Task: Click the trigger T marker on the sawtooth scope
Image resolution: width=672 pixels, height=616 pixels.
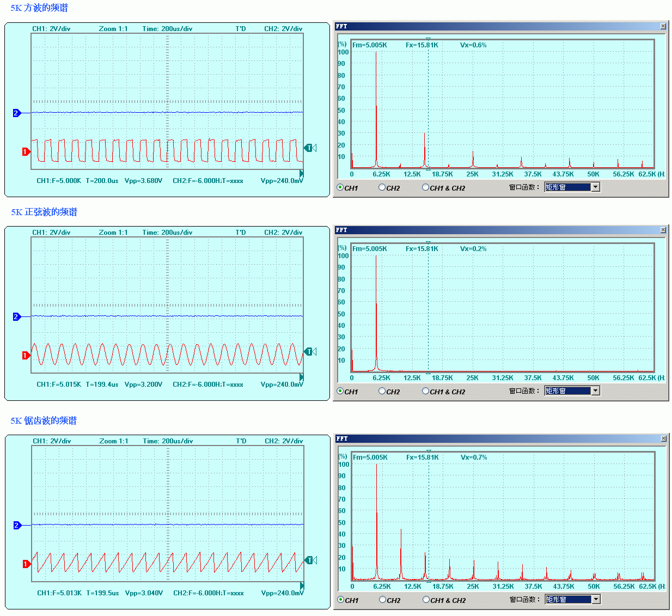Action: point(310,560)
